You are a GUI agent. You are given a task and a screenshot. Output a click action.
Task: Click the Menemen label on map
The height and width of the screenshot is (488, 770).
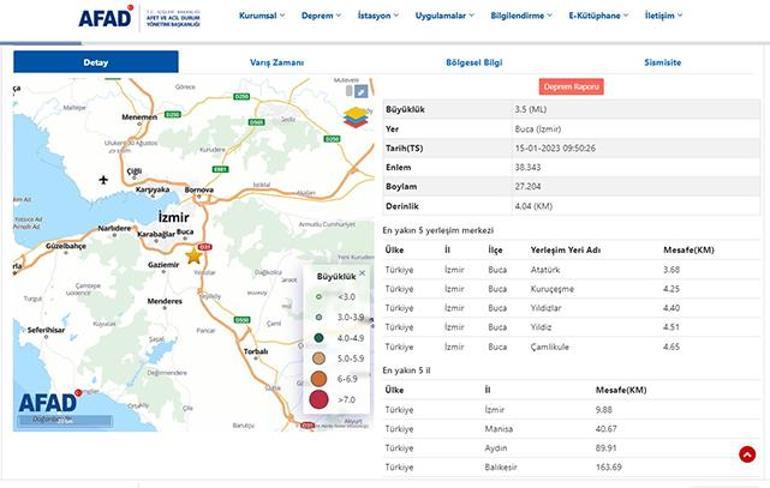tap(139, 117)
